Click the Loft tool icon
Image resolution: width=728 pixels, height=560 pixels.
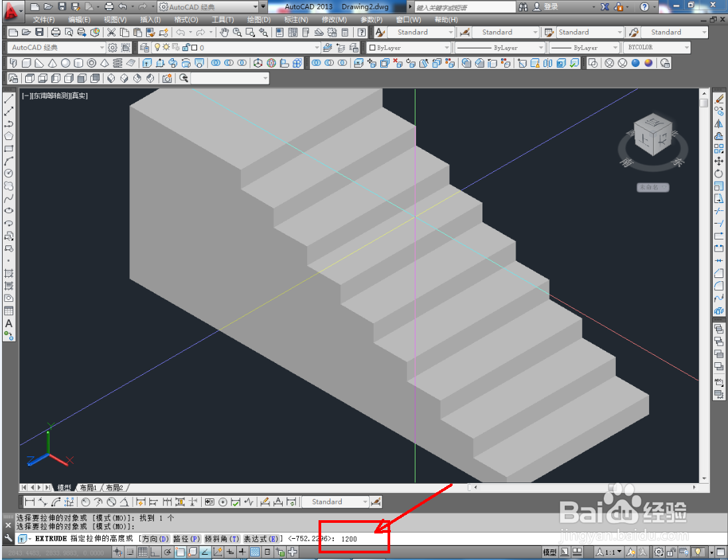pyautogui.click(x=199, y=63)
